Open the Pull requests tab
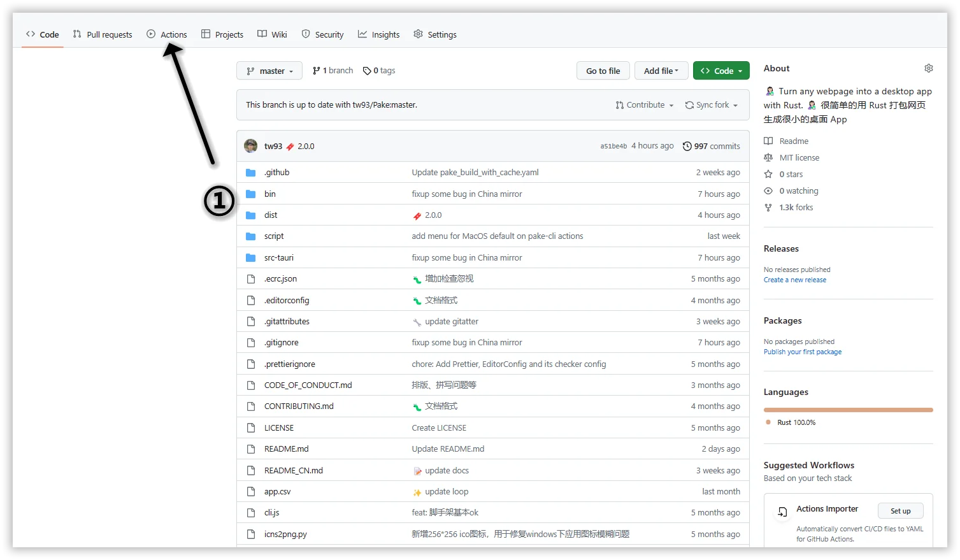The height and width of the screenshot is (560, 960). pos(103,34)
